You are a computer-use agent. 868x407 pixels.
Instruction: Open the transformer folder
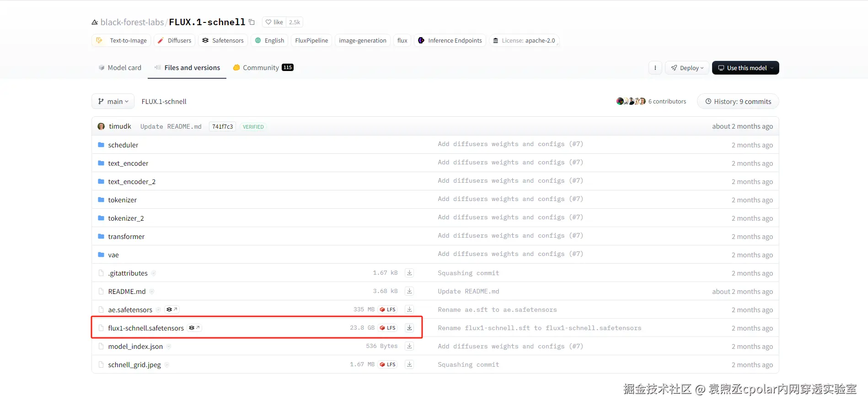(126, 237)
